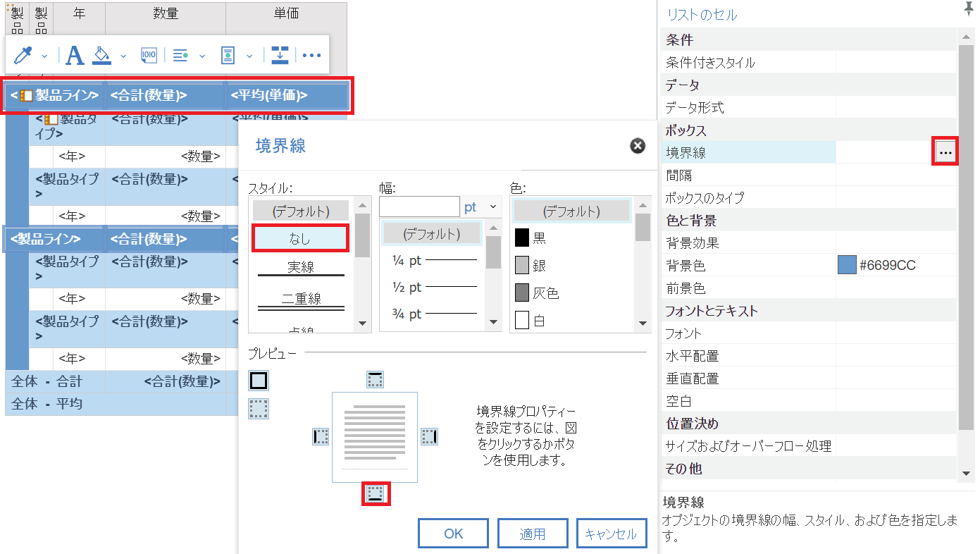Click down arrow of width list scrollbar
Image resolution: width=980 pixels, height=554 pixels.
tap(494, 324)
